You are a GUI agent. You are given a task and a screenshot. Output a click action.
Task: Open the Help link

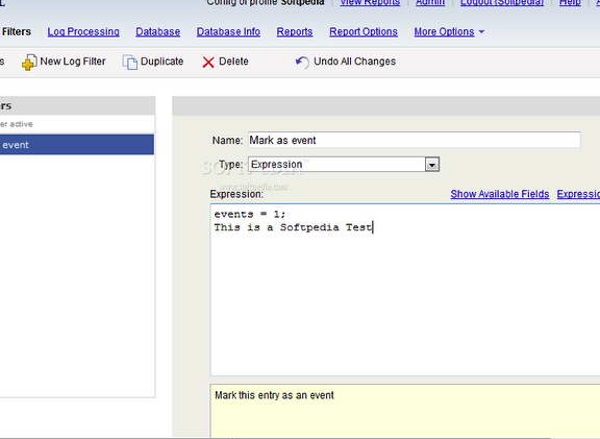569,3
